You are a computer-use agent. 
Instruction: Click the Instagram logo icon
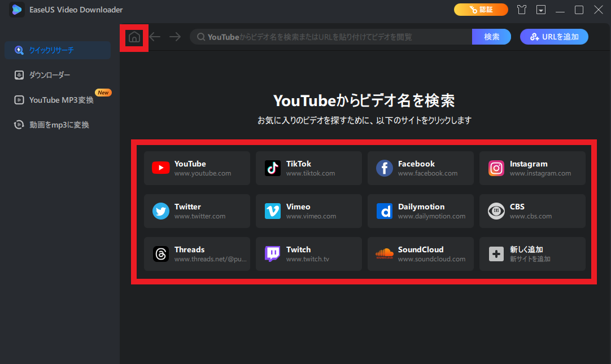(x=496, y=168)
